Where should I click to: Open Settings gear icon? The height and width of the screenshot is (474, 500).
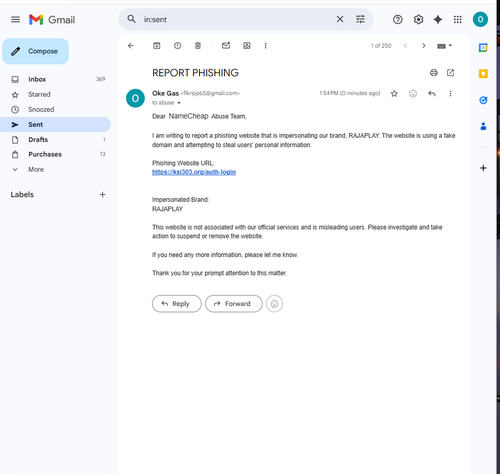[418, 20]
